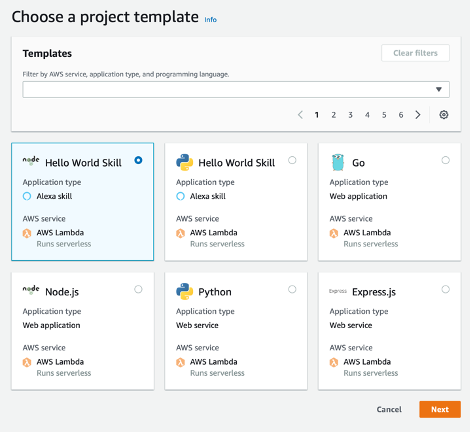Go to page 6 of templates
Image resolution: width=470 pixels, height=432 pixels.
coord(401,115)
